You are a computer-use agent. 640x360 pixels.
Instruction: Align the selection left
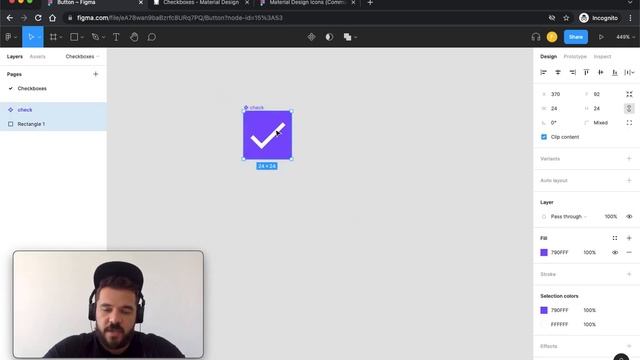click(543, 72)
